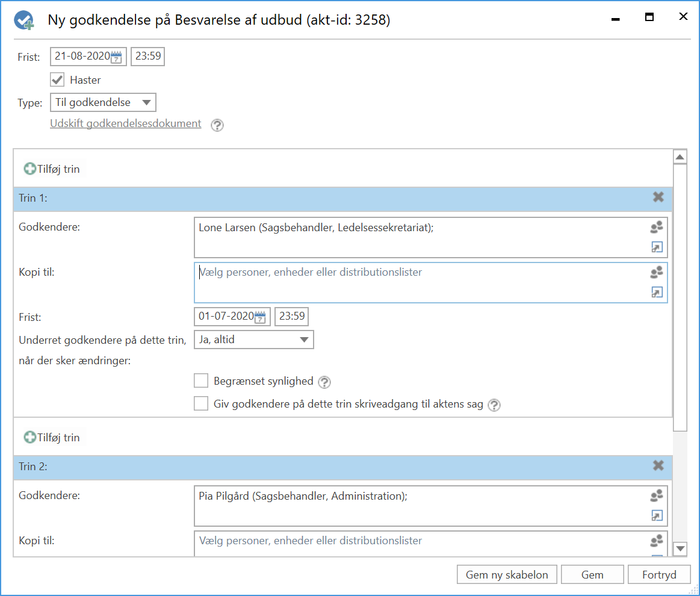The height and width of the screenshot is (596, 700).
Task: Tick Giv godkendere skriveadgang checkbox
Action: click(x=201, y=403)
